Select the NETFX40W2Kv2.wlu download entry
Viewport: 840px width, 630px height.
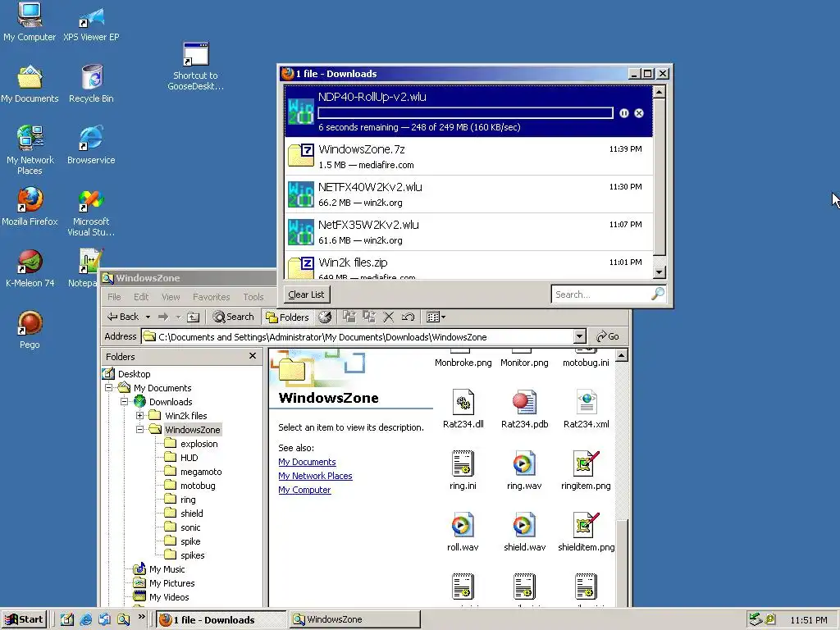pyautogui.click(x=468, y=194)
